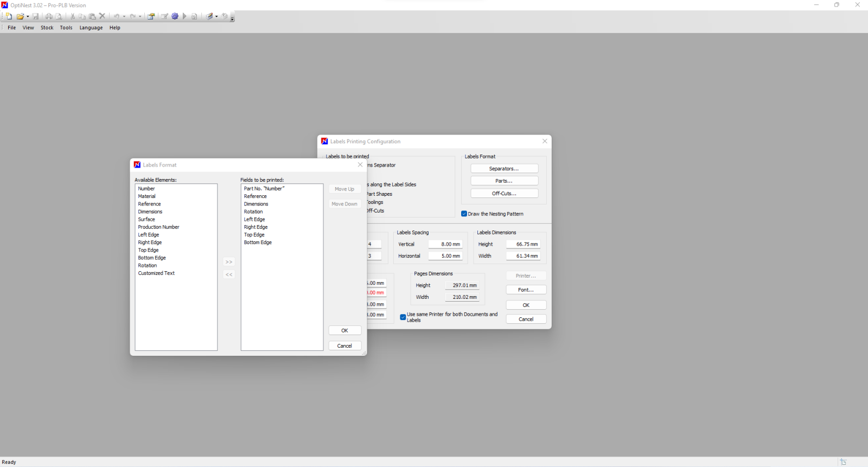Screen dimensions: 868x467
Task: Click the stock properties toolbar icon
Action: pos(151,16)
